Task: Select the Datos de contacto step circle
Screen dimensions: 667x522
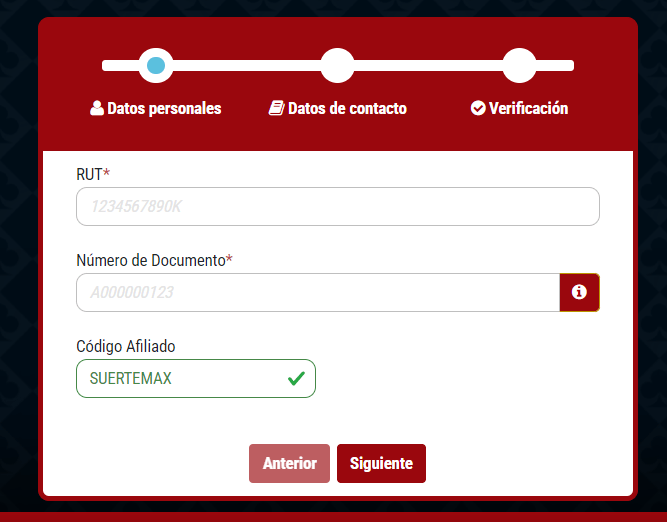Action: click(337, 66)
